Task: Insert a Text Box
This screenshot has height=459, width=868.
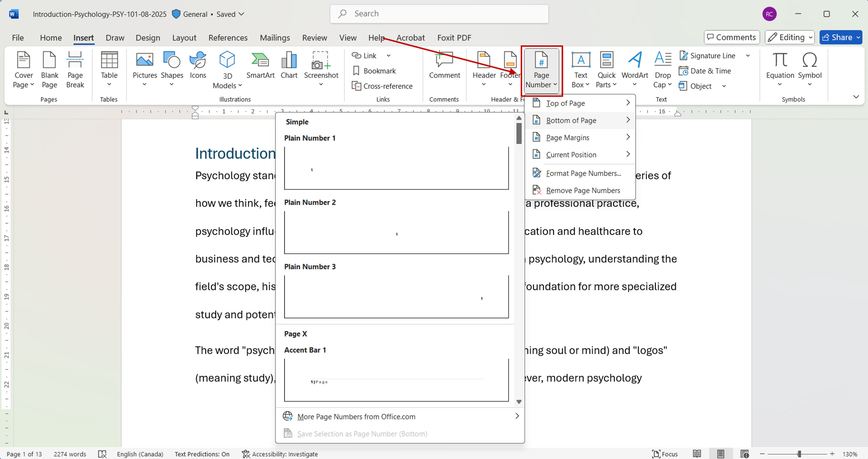Action: click(x=580, y=70)
